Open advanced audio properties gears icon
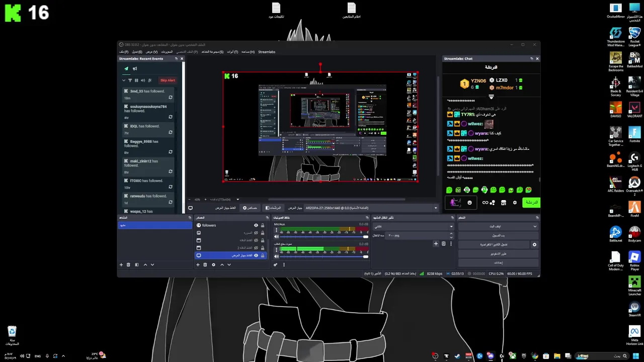Screen dimensions: 644x362 coord(275,265)
